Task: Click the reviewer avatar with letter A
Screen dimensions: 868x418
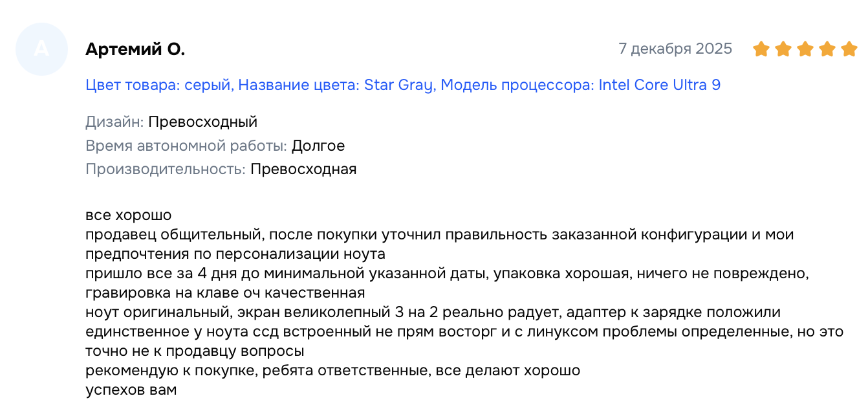Action: click(x=41, y=49)
